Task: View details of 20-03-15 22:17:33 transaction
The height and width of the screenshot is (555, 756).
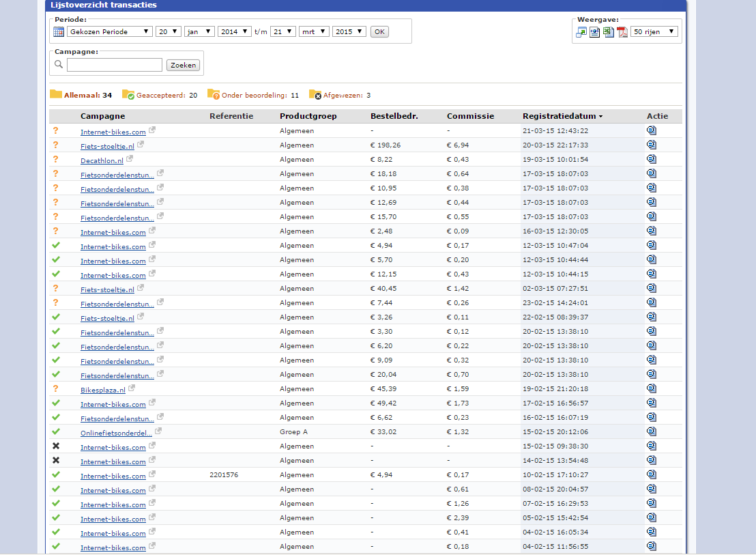Action: point(652,145)
